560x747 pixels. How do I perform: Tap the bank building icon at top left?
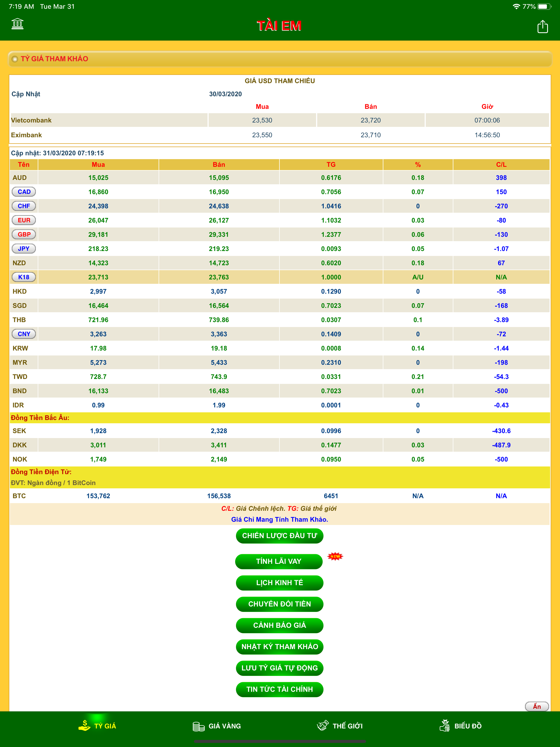pyautogui.click(x=17, y=24)
